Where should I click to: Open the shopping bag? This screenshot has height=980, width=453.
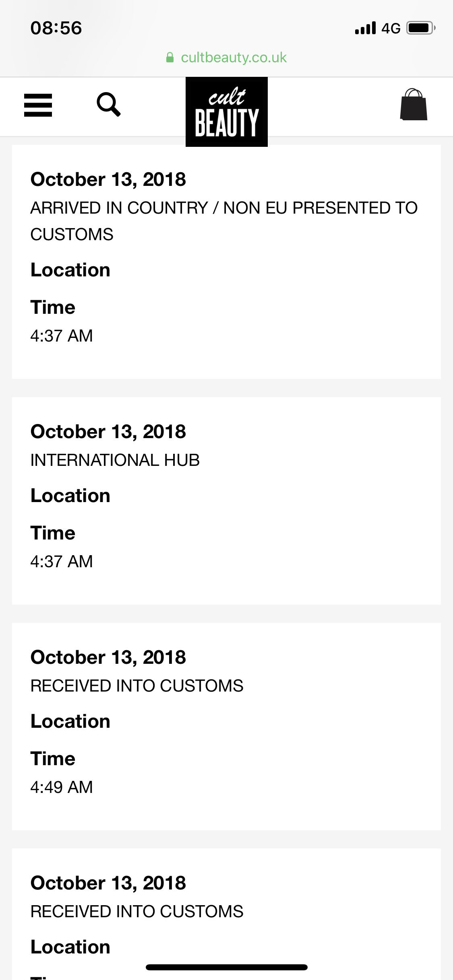(414, 105)
